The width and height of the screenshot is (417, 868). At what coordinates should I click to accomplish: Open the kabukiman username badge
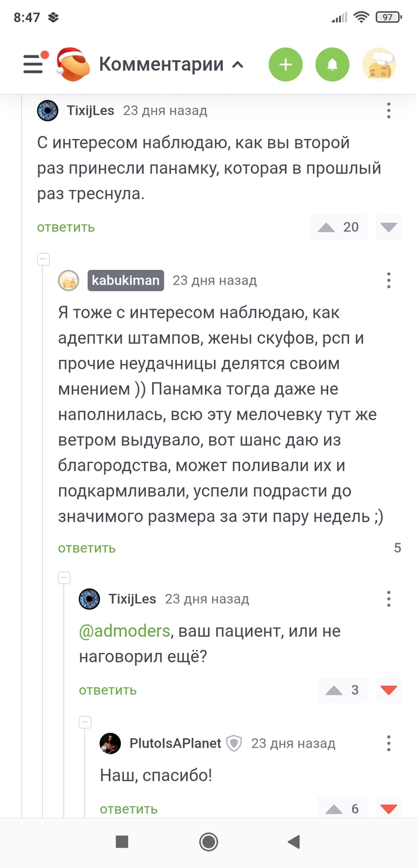[126, 281]
